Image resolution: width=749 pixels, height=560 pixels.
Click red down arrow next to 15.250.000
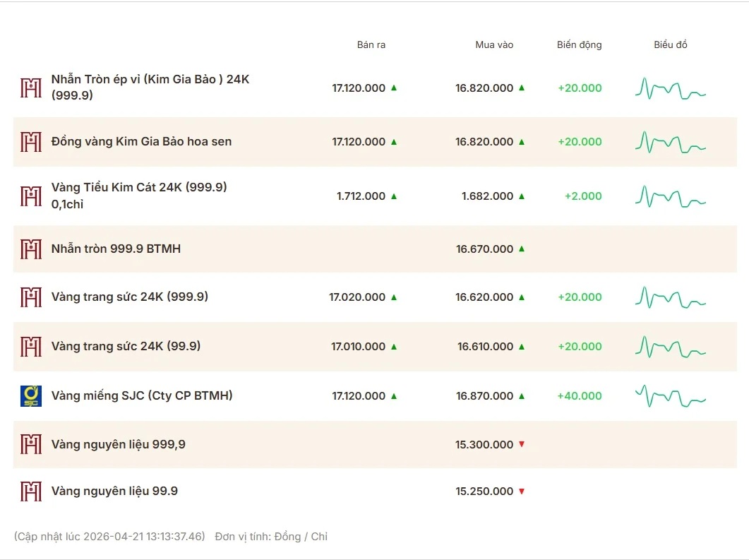pyautogui.click(x=522, y=492)
